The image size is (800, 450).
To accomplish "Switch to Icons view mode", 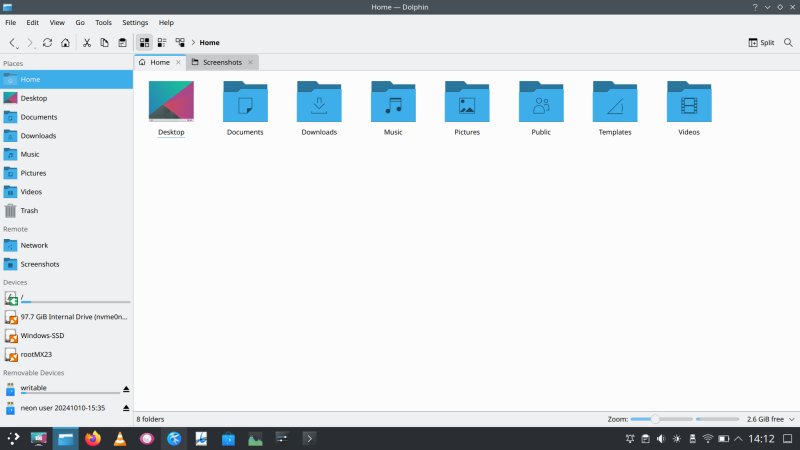I will click(144, 43).
